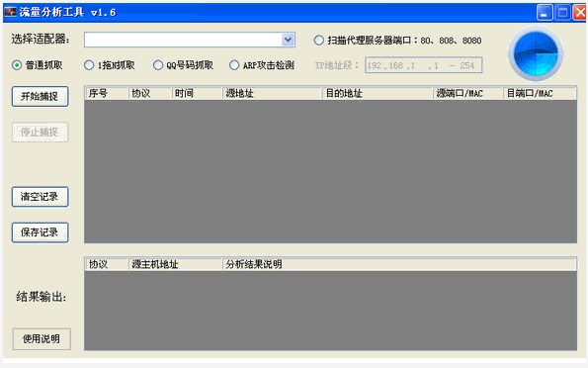Click the 源主机地址 column header
Image resolution: width=588 pixels, height=368 pixels.
(x=175, y=264)
